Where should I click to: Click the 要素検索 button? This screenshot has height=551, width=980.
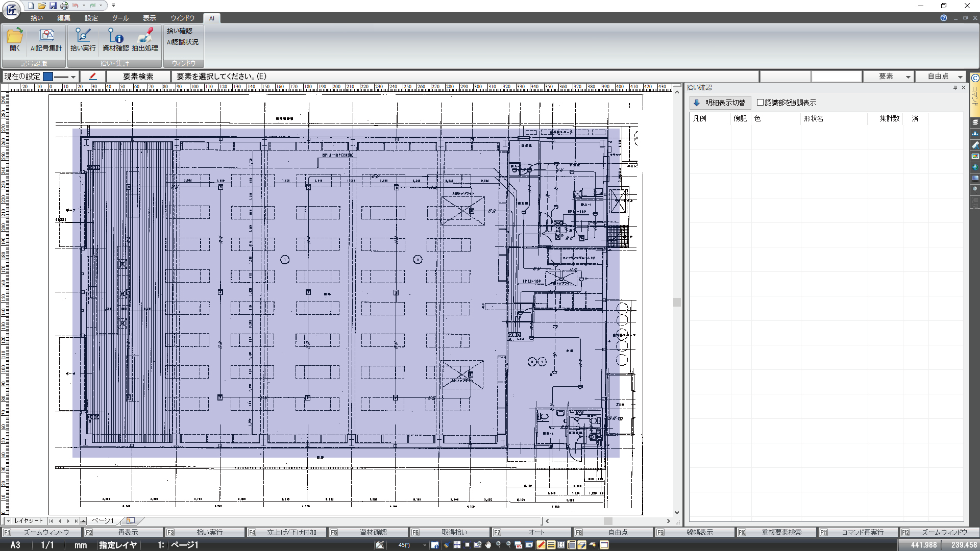pyautogui.click(x=138, y=77)
